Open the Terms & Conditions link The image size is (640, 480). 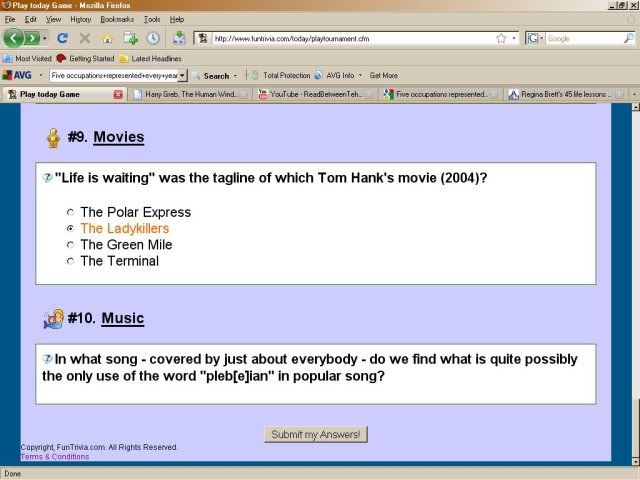[x=55, y=456]
